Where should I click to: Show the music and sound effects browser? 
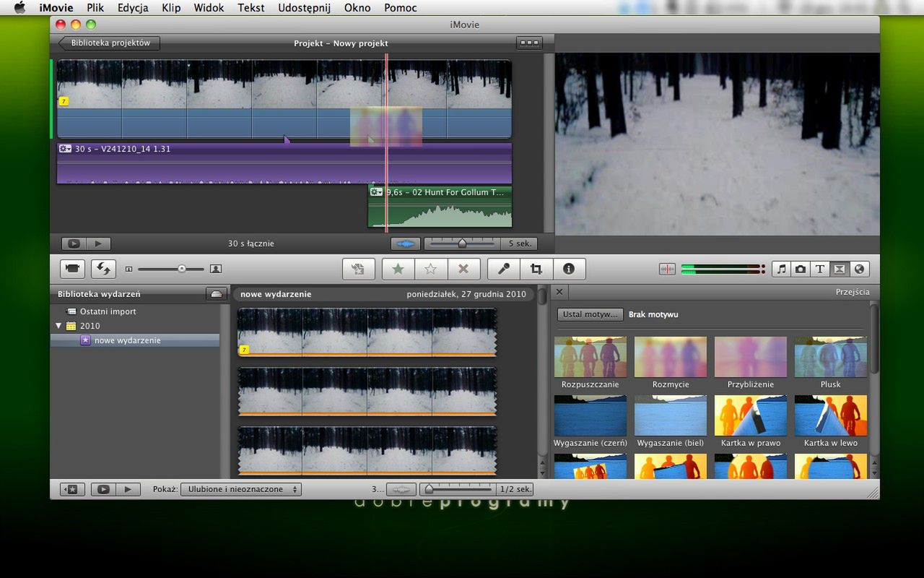(x=781, y=269)
